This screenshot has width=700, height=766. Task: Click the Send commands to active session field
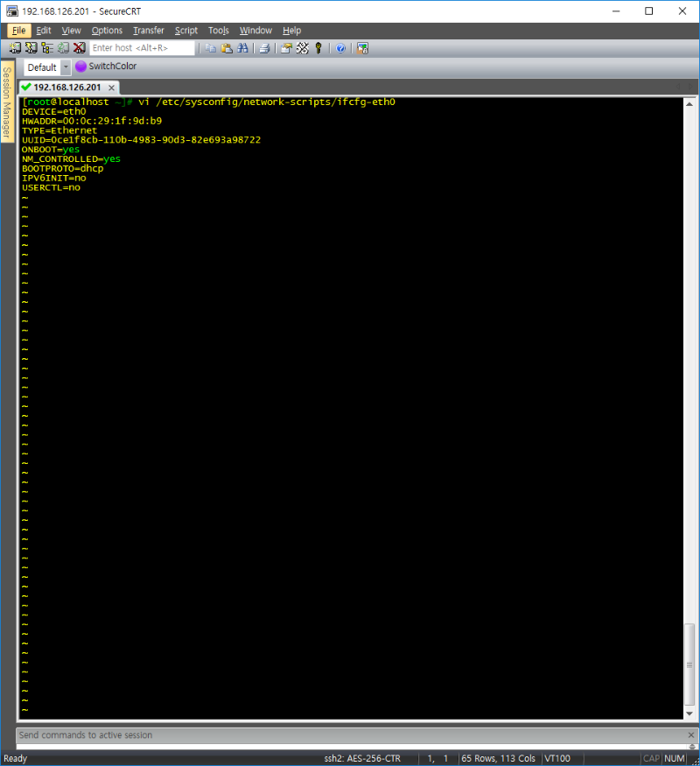pos(350,735)
